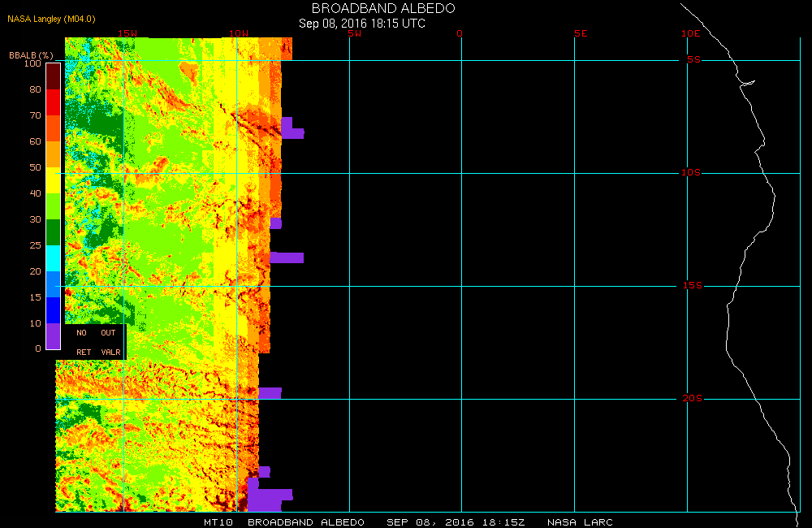
Task: Click the OUT VALR legend label
Action: point(110,342)
